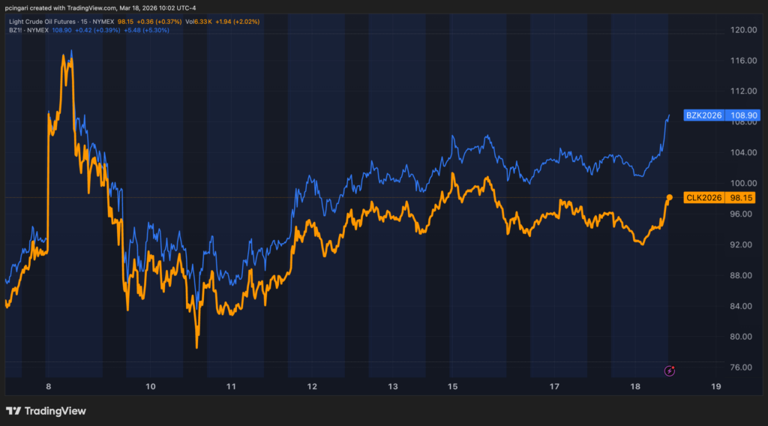
Task: Click the +1.94 (+2.02%) change value
Action: (x=238, y=22)
